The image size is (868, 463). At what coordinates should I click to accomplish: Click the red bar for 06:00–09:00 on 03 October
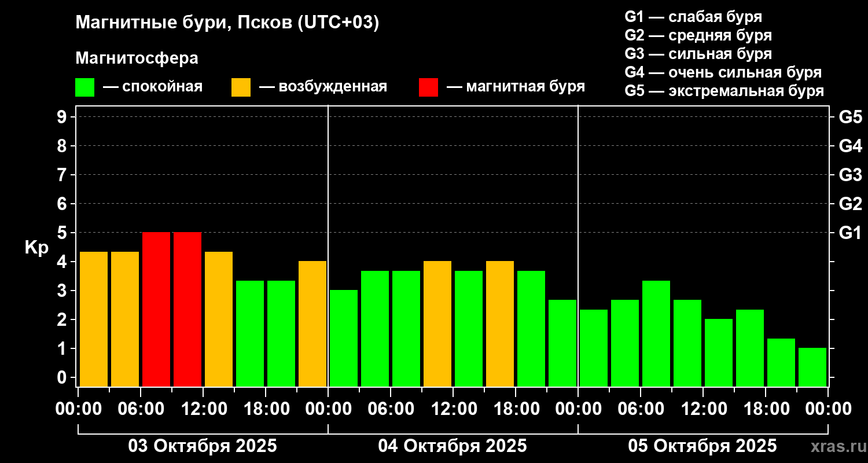156,310
